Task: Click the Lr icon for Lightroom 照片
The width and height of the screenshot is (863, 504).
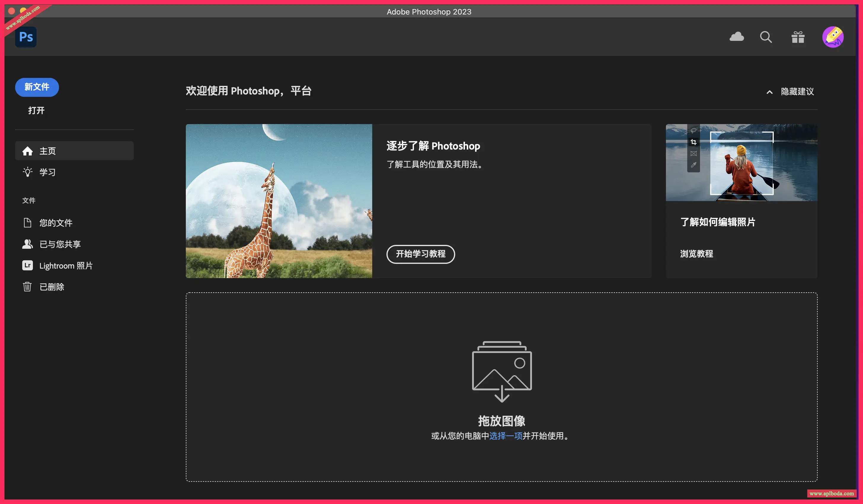Action: (27, 266)
